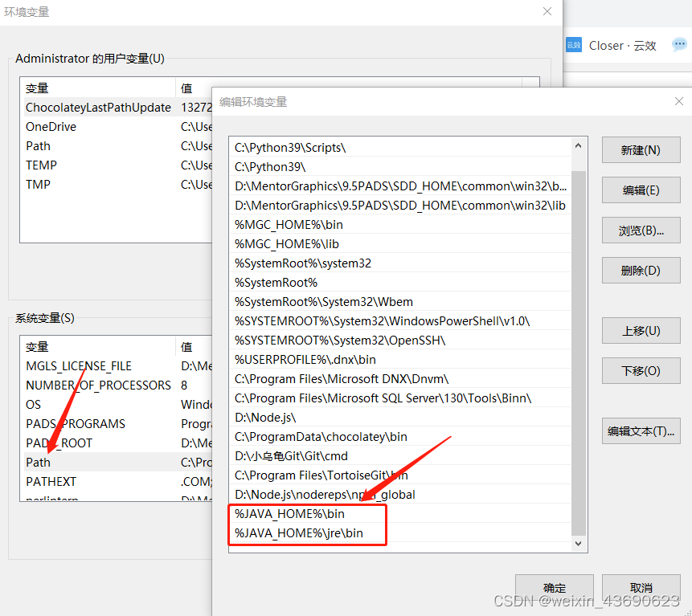Select the %SystemRoot%\System32\Wbem entry
Viewport: 692px width, 616px height.
[x=400, y=302]
